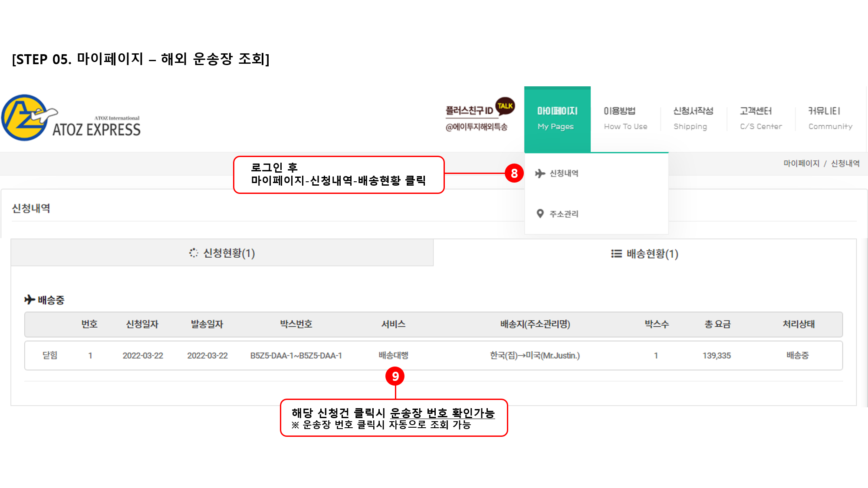Click the airplane icon next to 배송중
868x488 pixels.
tap(30, 300)
